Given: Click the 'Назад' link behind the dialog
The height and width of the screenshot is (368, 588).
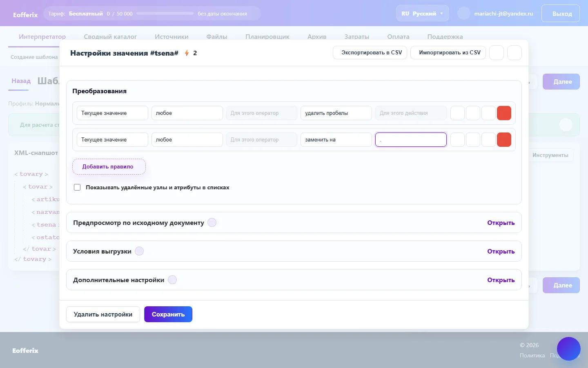Looking at the screenshot, I should tap(21, 81).
